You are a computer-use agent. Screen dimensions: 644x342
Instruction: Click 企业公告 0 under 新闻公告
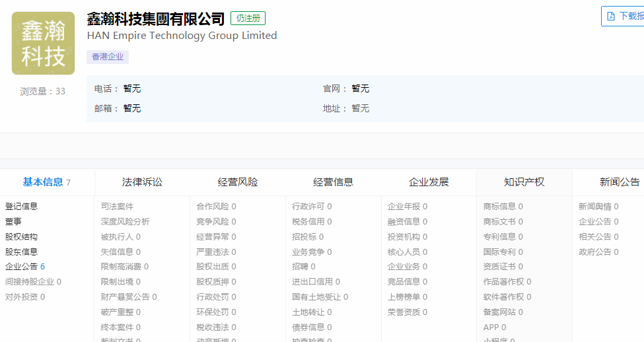[x=599, y=222]
